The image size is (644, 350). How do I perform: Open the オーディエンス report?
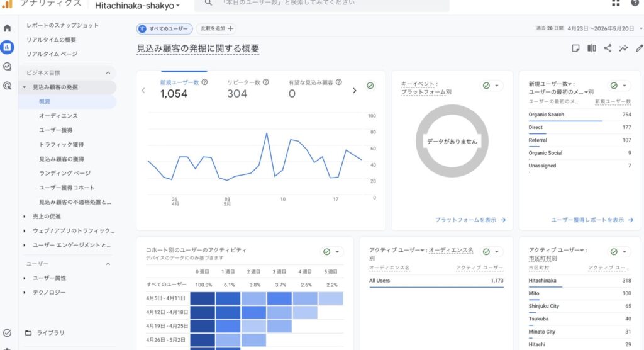point(58,116)
